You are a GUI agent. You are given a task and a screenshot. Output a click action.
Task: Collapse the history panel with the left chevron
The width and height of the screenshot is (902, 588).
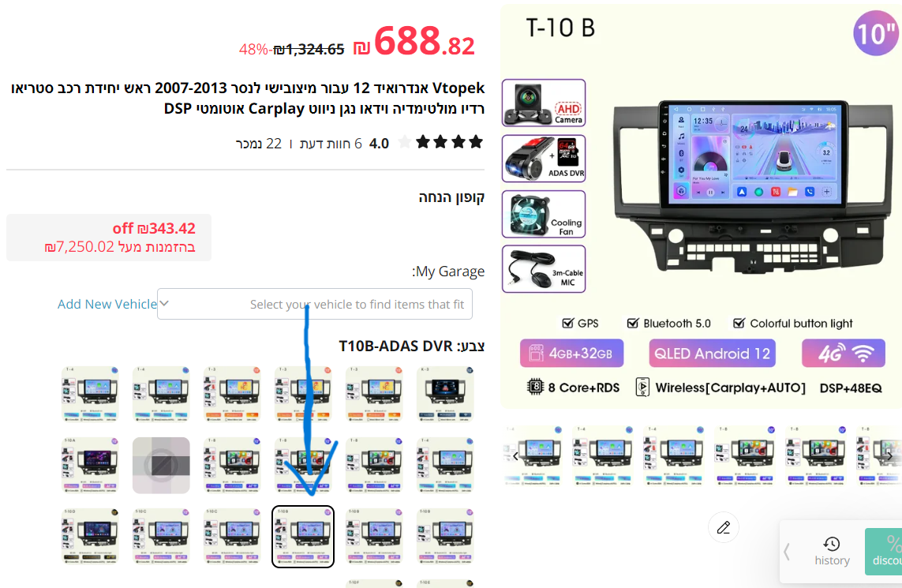click(786, 552)
